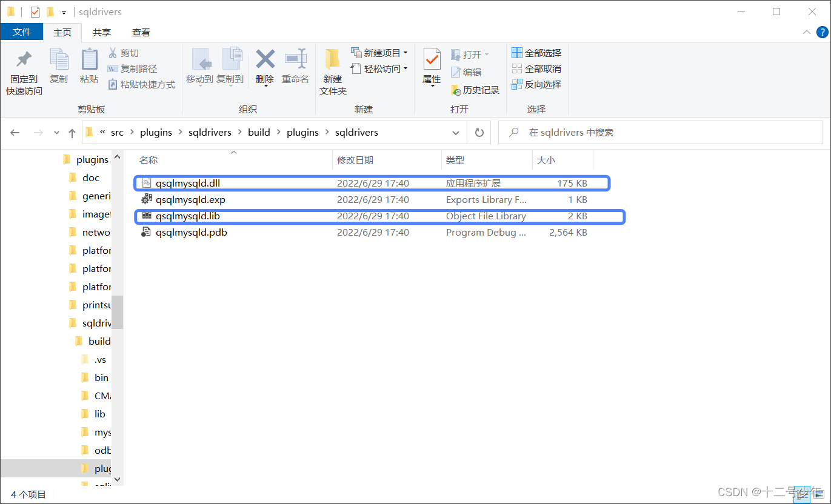This screenshot has width=831, height=504.
Task: Click the Forward navigation arrow
Action: click(x=38, y=133)
